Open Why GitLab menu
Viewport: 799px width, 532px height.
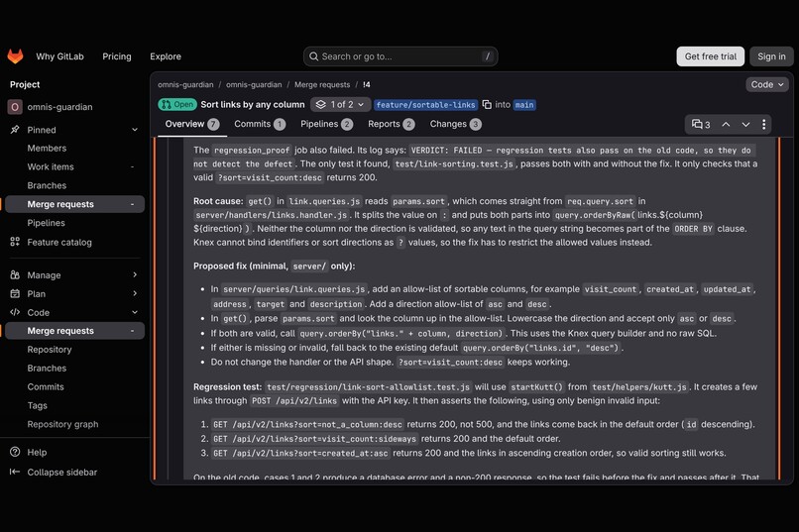coord(59,56)
